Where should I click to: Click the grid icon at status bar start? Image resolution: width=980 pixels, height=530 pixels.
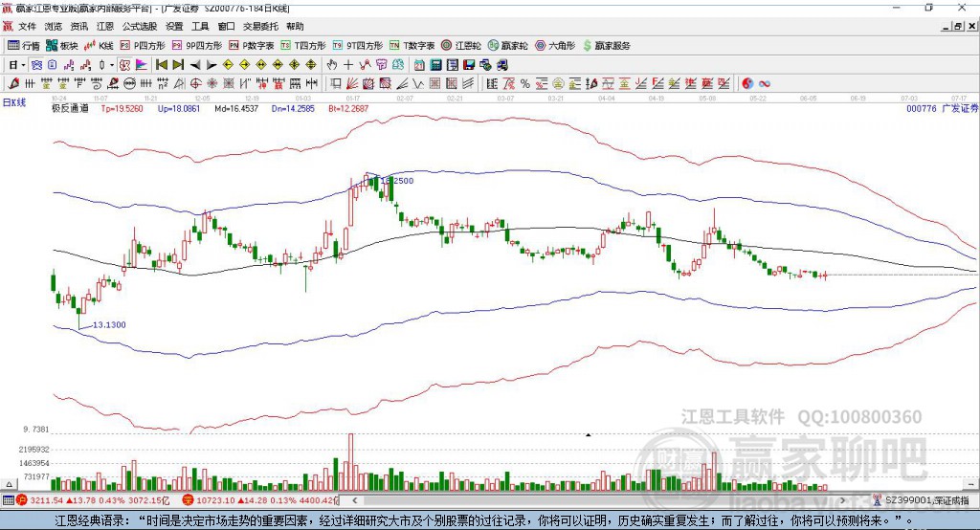[8, 500]
